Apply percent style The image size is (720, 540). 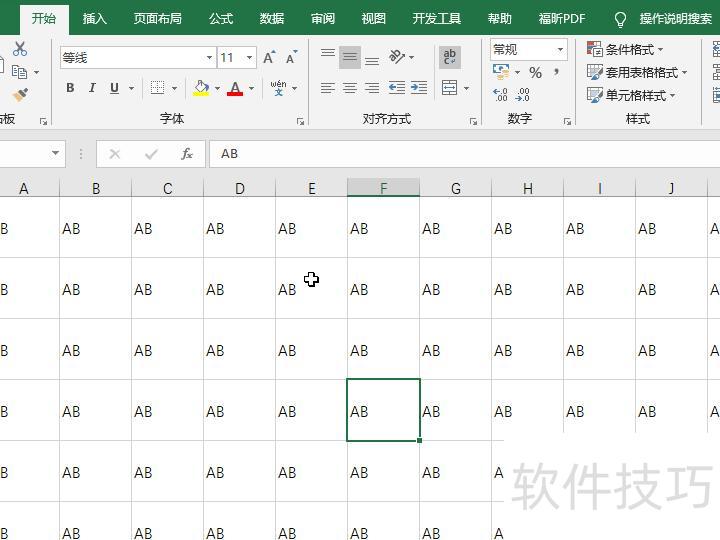pyautogui.click(x=535, y=72)
